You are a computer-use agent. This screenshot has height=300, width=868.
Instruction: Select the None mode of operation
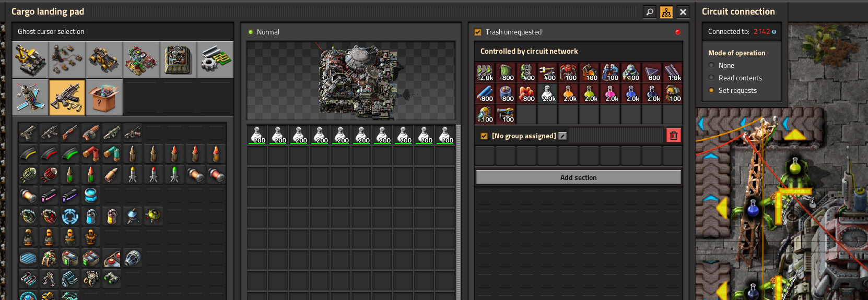pos(711,65)
